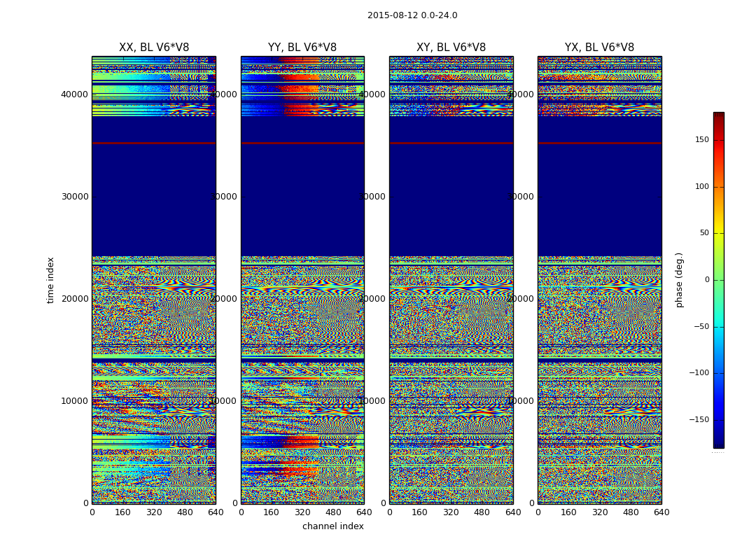Click the XX plot y-axis tick 40000
This screenshot has width=735, height=560.
click(75, 94)
